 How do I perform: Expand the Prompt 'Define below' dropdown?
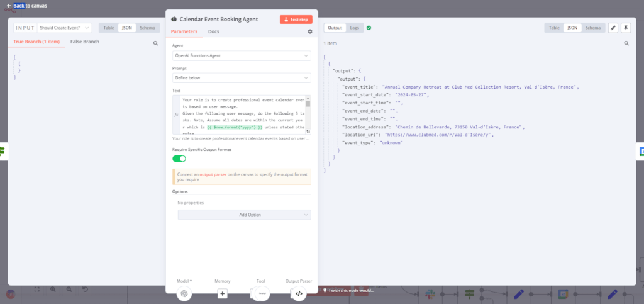(x=241, y=78)
